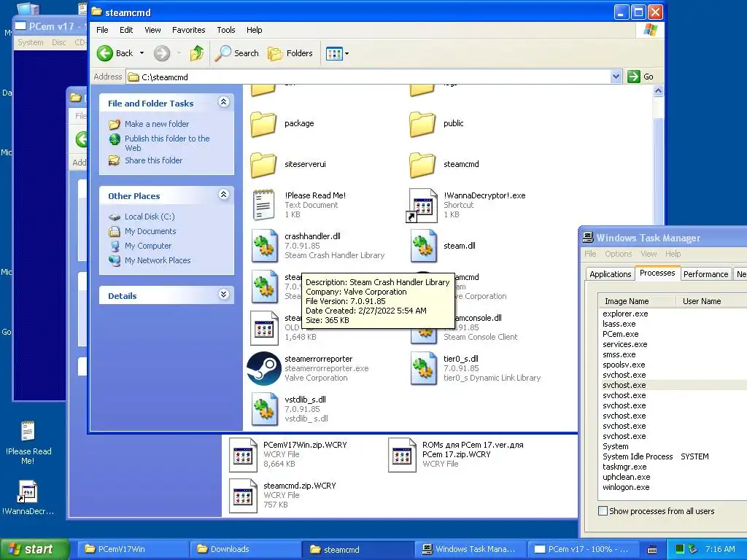This screenshot has height=560, width=747.
Task: Sort processes by User Name column
Action: tap(711, 301)
